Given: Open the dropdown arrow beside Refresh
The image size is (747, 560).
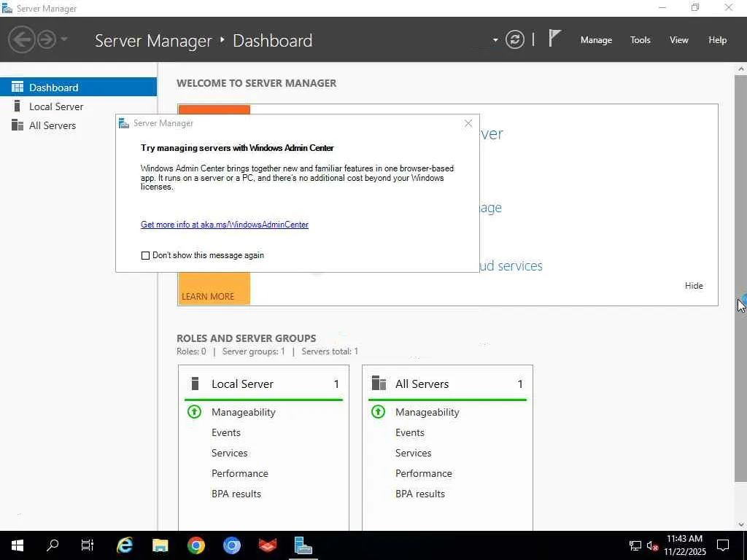Looking at the screenshot, I should click(x=495, y=40).
